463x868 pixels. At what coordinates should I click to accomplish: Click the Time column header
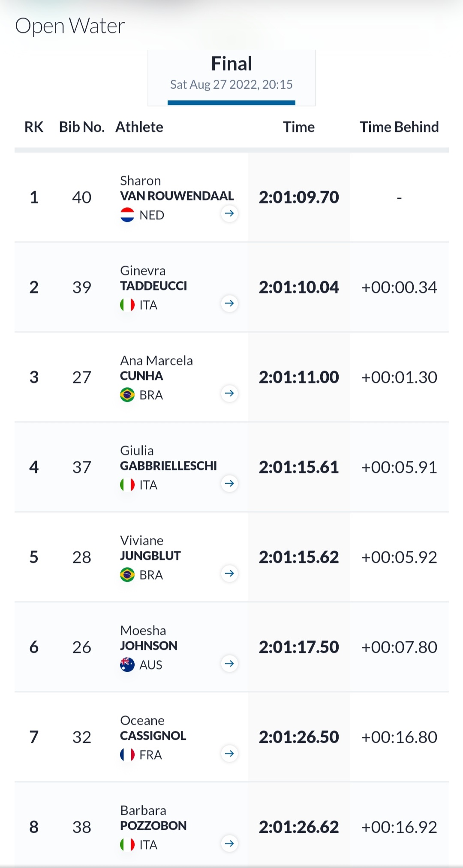click(x=298, y=127)
